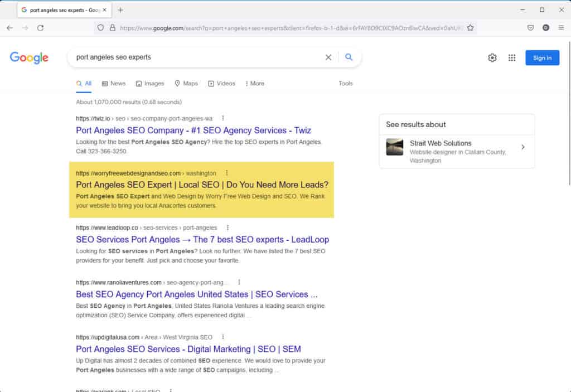571x392 pixels.
Task: Open the Firefox hamburger menu
Action: pyautogui.click(x=561, y=28)
